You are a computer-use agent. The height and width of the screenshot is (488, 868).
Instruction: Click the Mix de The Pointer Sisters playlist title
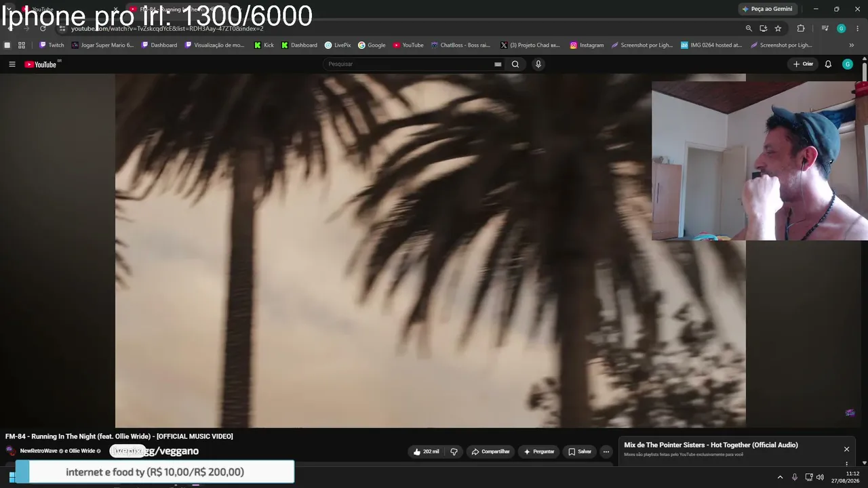711,445
